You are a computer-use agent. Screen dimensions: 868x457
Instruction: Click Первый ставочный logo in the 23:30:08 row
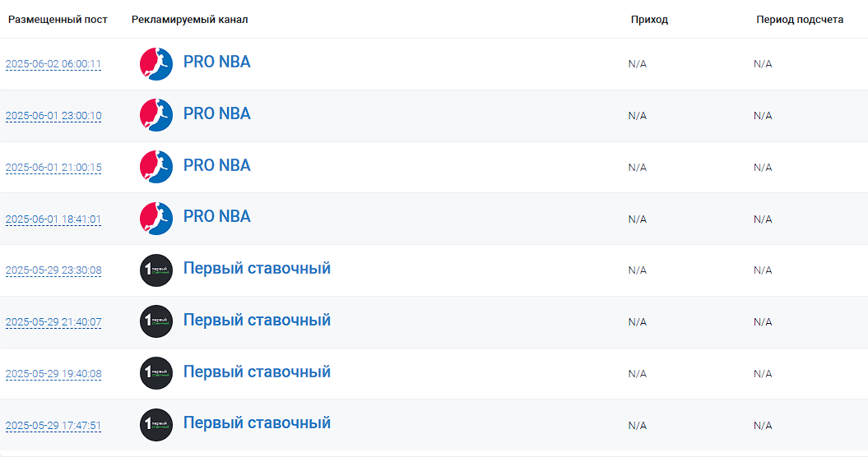click(x=156, y=270)
